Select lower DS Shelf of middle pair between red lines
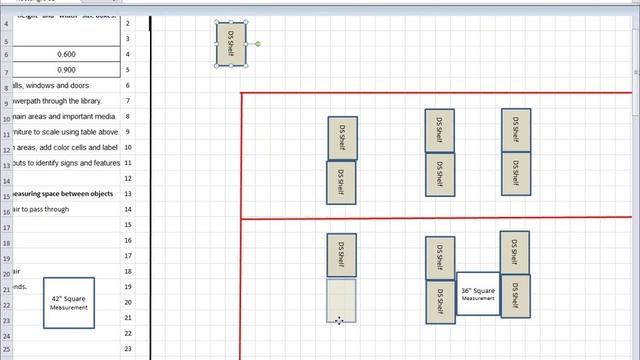640x360 pixels. pos(440,175)
